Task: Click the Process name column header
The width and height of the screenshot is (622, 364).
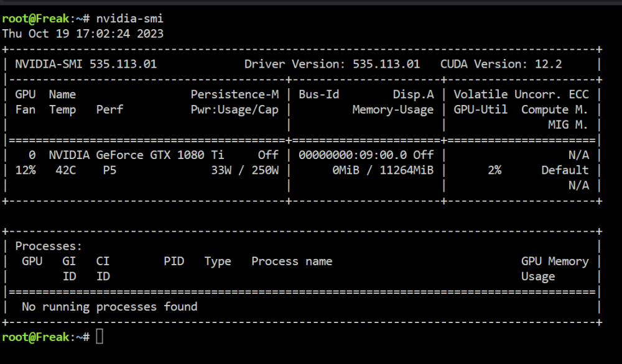Action: click(292, 262)
